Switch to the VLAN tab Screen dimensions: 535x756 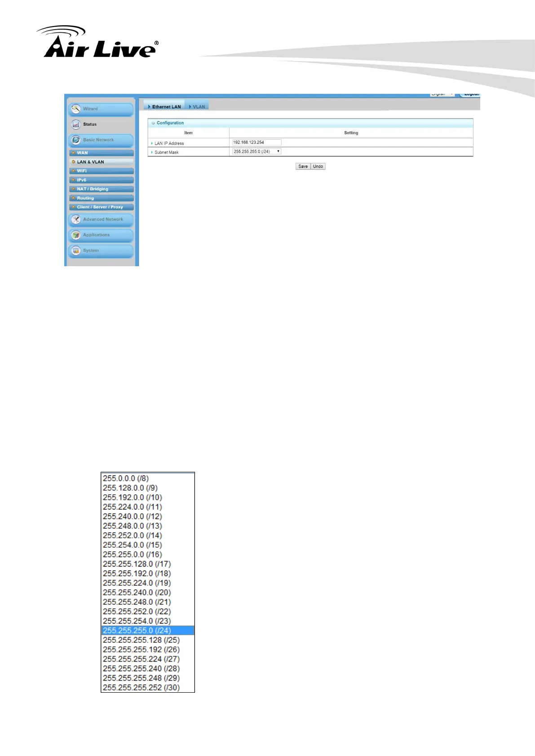(x=198, y=107)
